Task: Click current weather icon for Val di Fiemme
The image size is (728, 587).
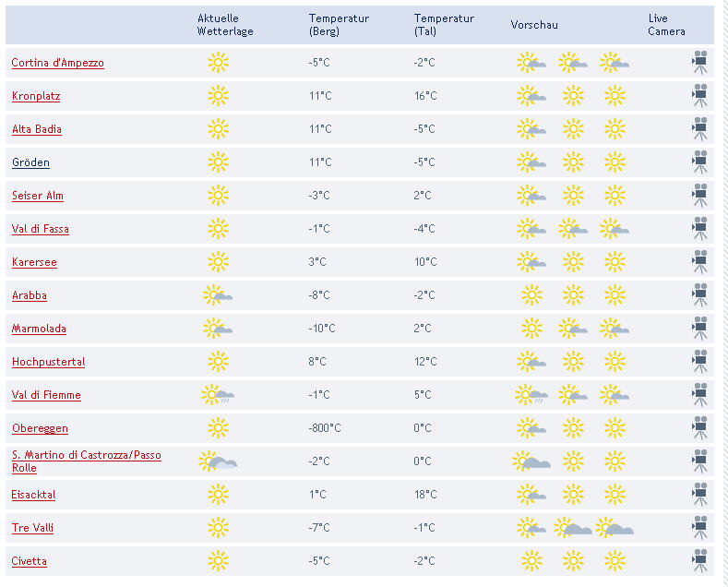Action: [x=217, y=395]
